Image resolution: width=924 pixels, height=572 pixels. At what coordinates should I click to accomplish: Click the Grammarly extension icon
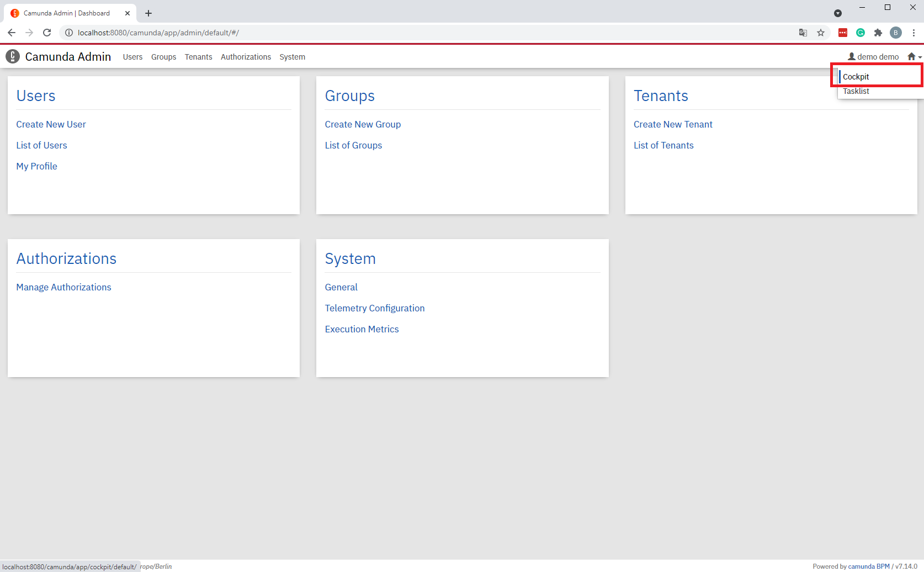pos(861,33)
